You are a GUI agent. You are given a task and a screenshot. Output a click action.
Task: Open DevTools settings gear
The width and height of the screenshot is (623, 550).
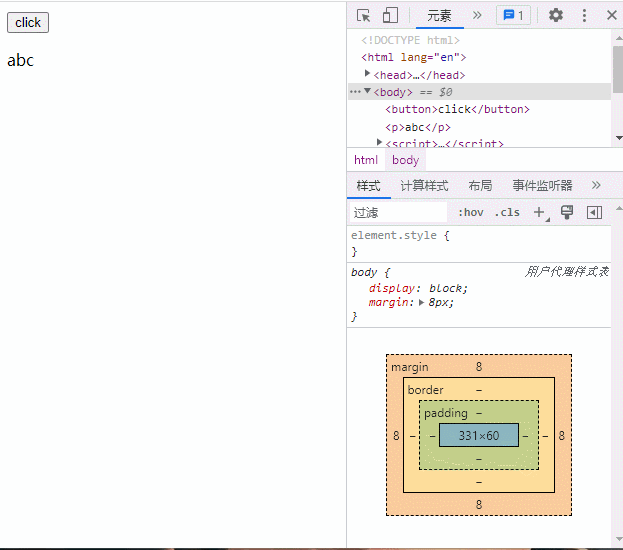click(555, 15)
